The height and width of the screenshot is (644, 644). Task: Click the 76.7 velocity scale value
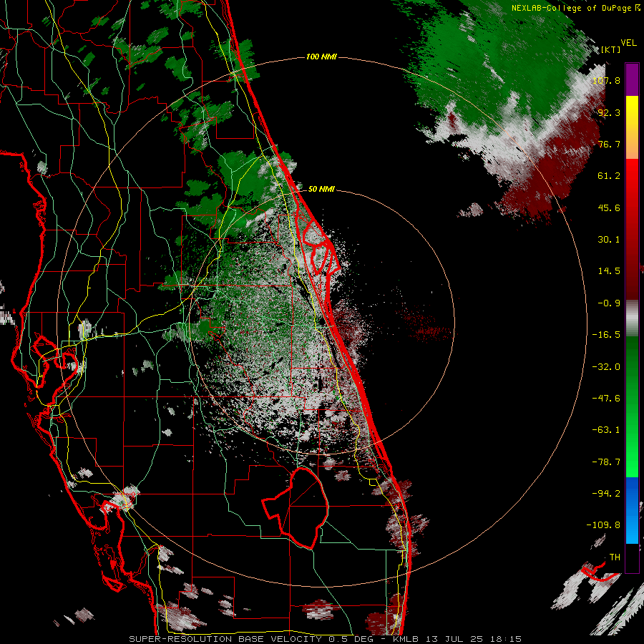click(609, 144)
